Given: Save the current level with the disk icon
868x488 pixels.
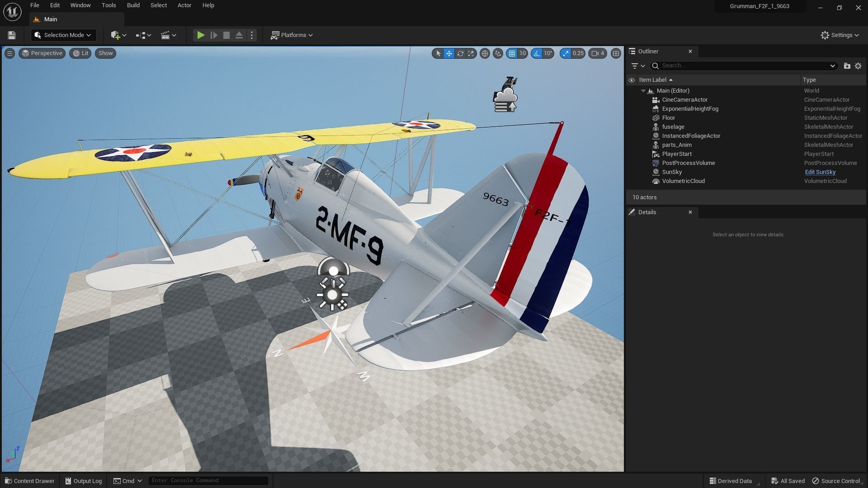Looking at the screenshot, I should point(12,35).
